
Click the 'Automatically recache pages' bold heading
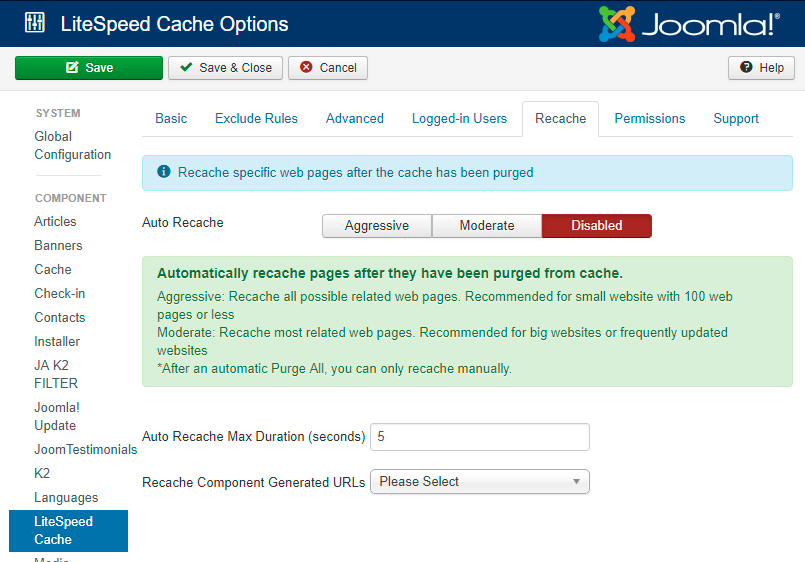pyautogui.click(x=390, y=273)
